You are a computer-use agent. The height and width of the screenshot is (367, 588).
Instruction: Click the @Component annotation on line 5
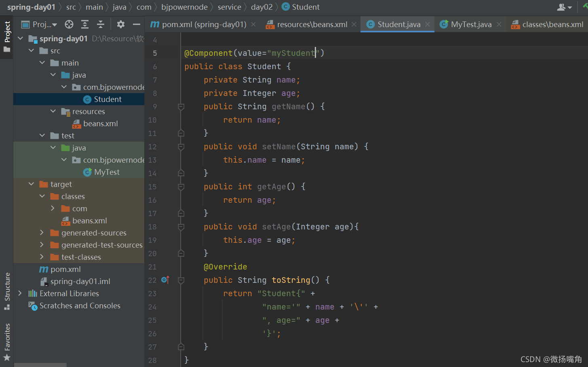click(x=209, y=53)
